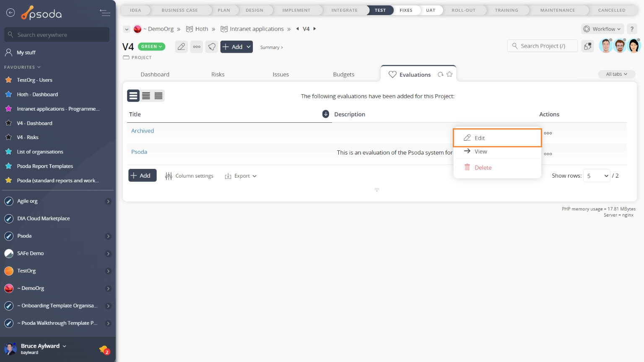The height and width of the screenshot is (362, 644).
Task: Open the V4 - Risks favourite
Action: (x=28, y=137)
